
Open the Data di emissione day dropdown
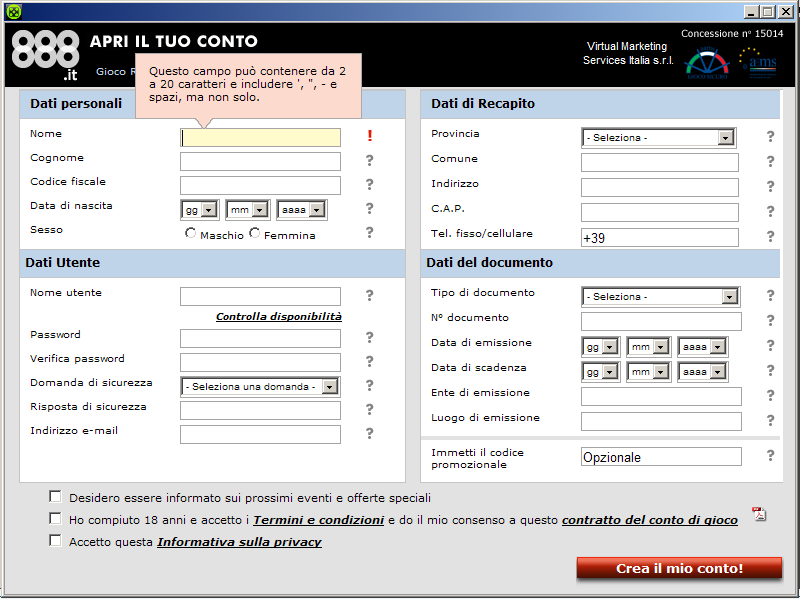601,347
